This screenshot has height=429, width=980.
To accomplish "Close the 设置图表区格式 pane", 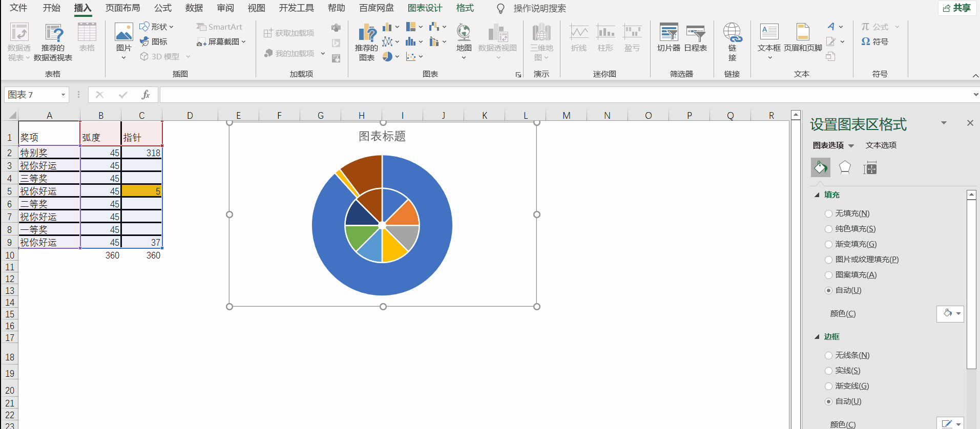I will (970, 123).
